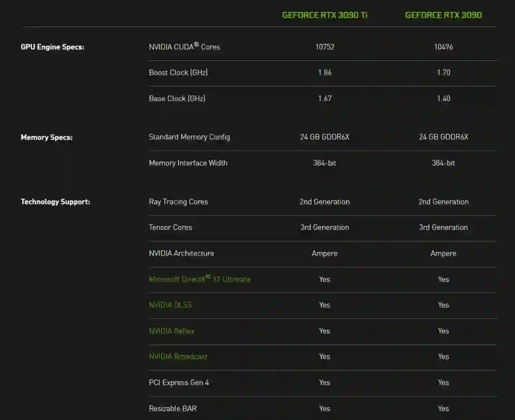515x420 pixels.
Task: Click the GEFORCE RTX 3090 Ti column header
Action: [325, 15]
